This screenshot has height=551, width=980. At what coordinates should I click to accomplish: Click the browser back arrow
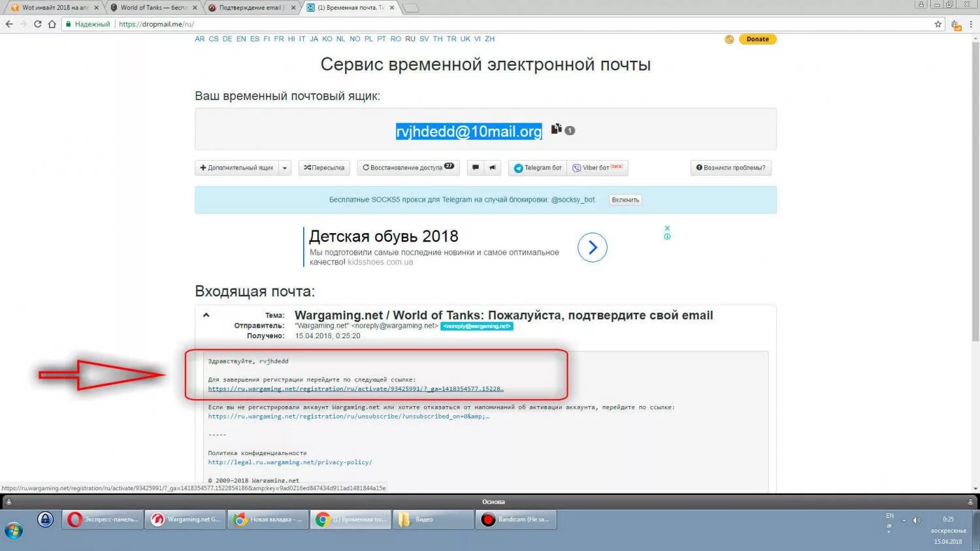[x=9, y=24]
